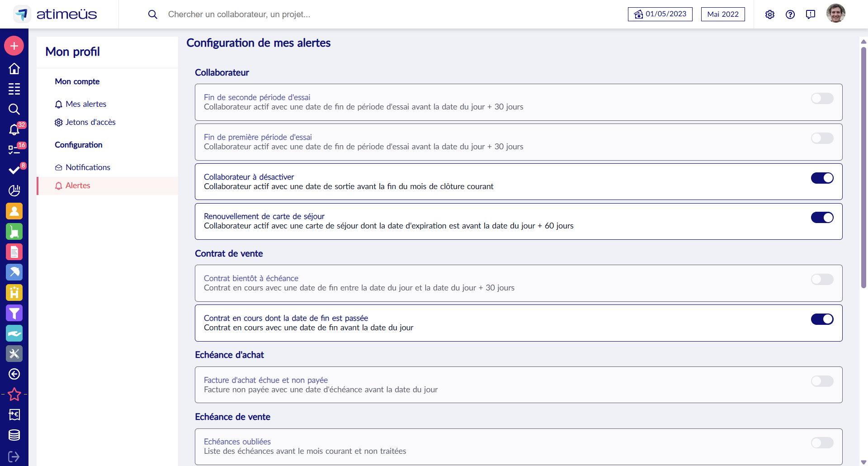The height and width of the screenshot is (466, 868).
Task: Open the tasks icon with 16 badge
Action: coord(14,150)
